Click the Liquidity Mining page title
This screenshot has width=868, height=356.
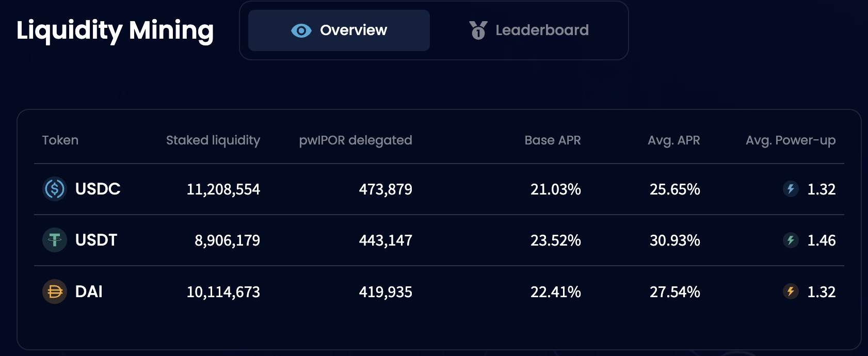point(115,30)
